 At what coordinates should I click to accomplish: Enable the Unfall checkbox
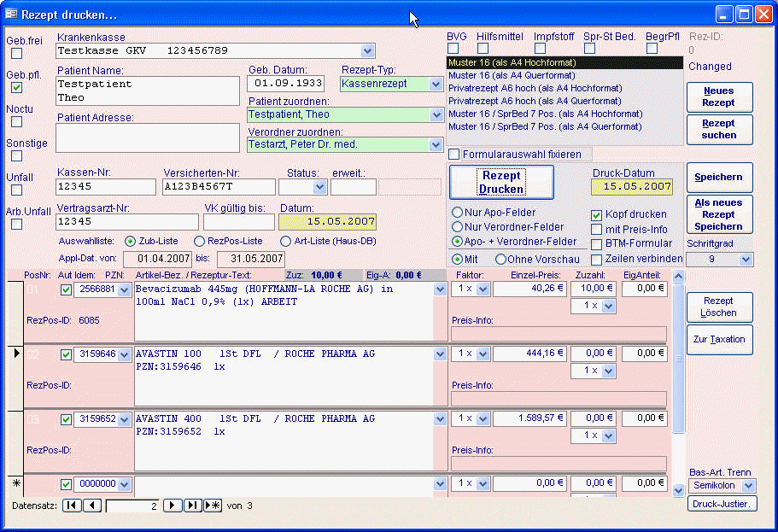16,190
